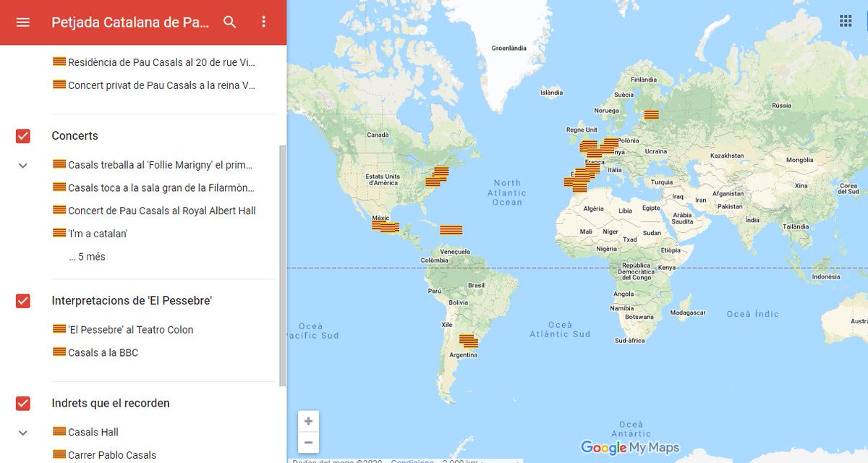The height and width of the screenshot is (463, 868).
Task: Click the marker icon beside 'I'm a catalan'
Action: pos(58,232)
